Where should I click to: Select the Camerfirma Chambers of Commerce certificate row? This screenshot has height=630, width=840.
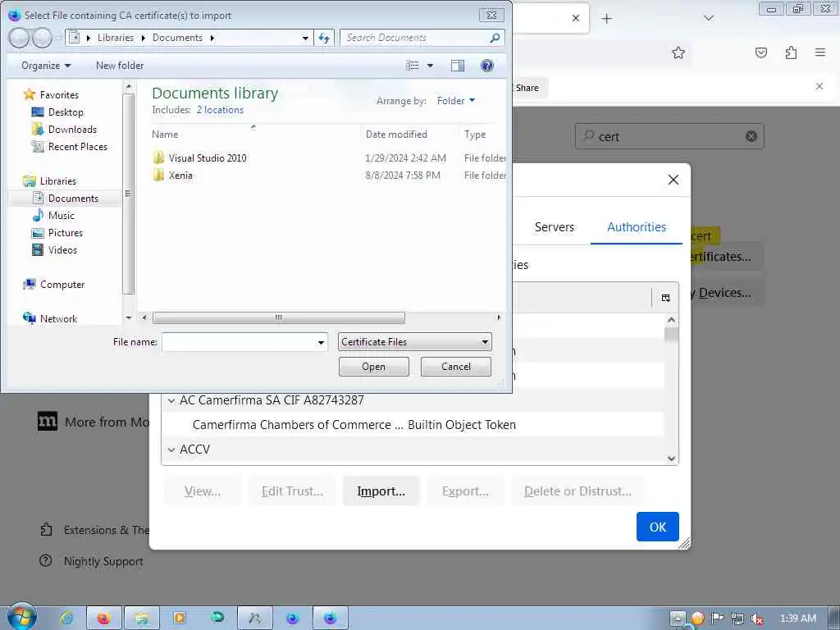click(413, 425)
